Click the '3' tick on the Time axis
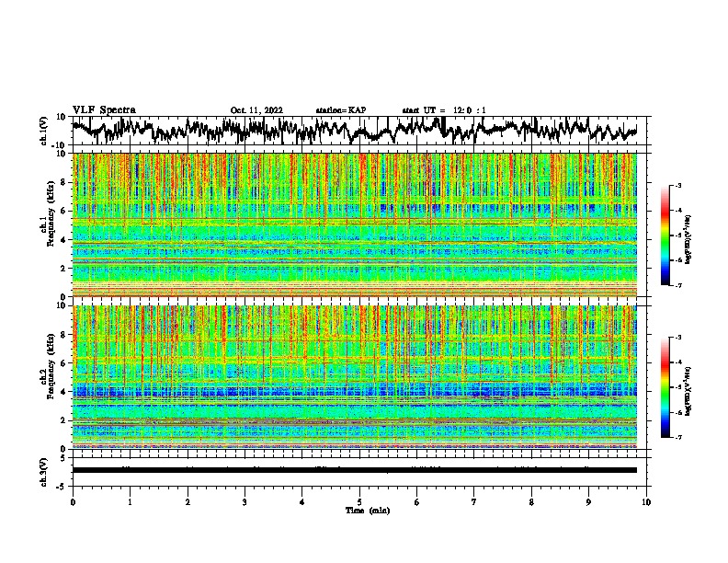This screenshot has height=563, width=728. (245, 502)
